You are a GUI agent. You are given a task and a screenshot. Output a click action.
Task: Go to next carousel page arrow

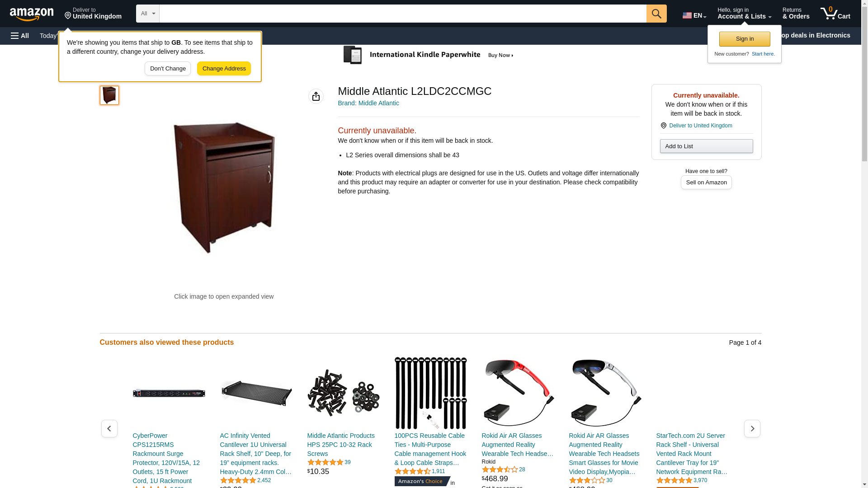coord(752,428)
